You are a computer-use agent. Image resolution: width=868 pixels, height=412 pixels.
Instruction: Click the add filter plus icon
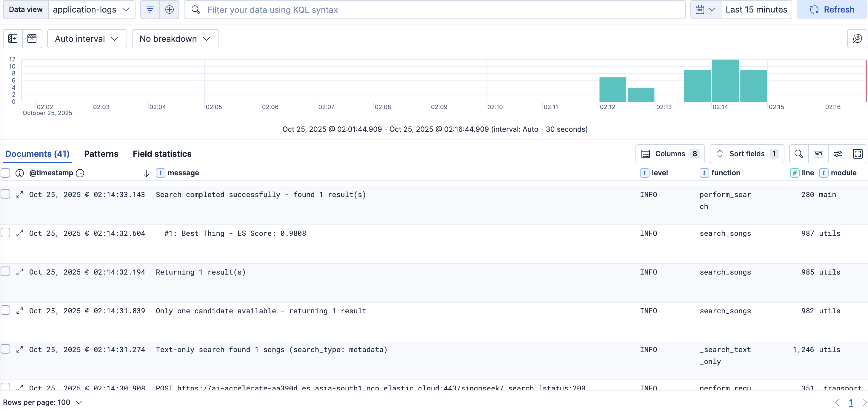169,10
